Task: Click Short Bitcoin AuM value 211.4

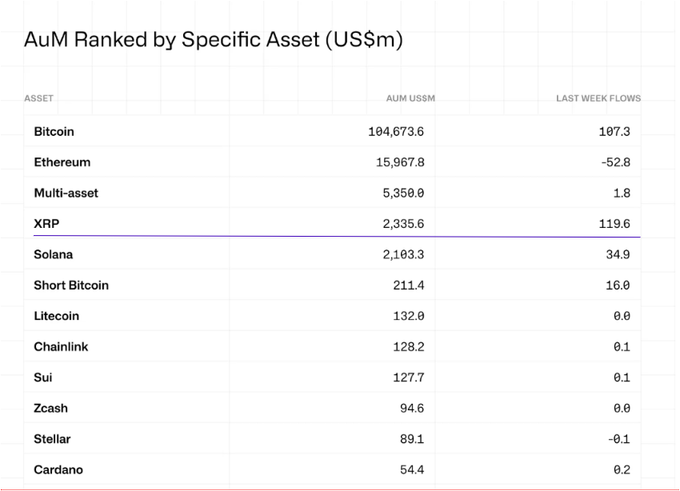Action: coord(409,285)
